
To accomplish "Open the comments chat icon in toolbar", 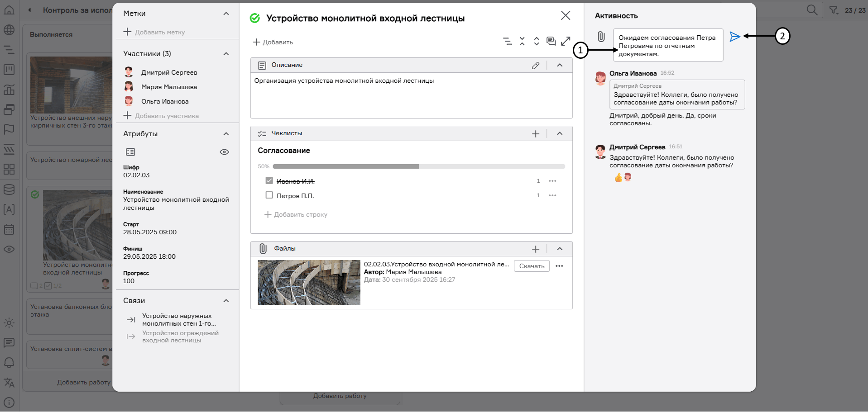I will (551, 41).
